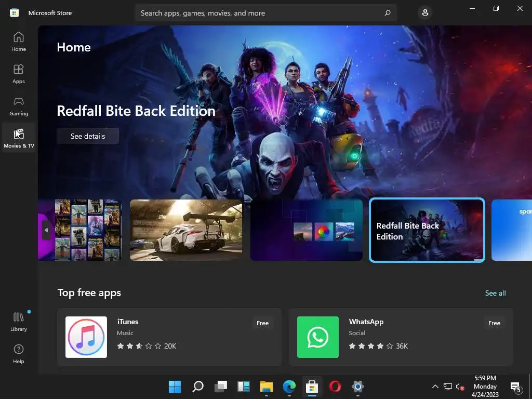Open the Opera browser from the taskbar
Image resolution: width=532 pixels, height=399 pixels.
click(335, 387)
